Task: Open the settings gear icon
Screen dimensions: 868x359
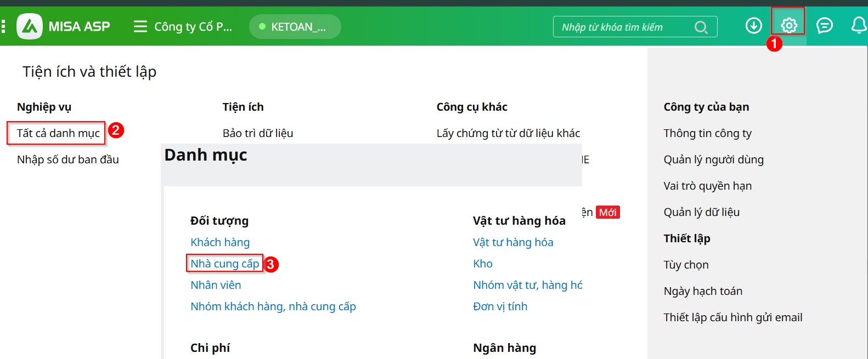Action: click(788, 25)
